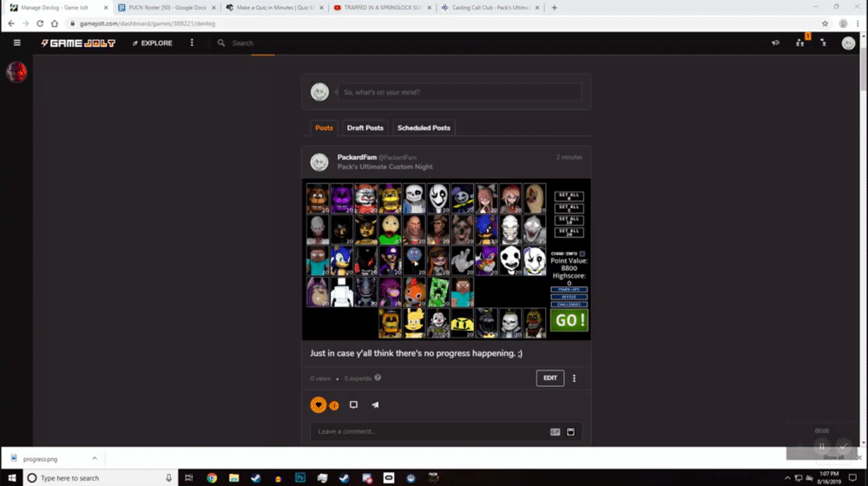Switch to the TRAPPED IN A SPRINGLOCK YouTube tab

[382, 8]
